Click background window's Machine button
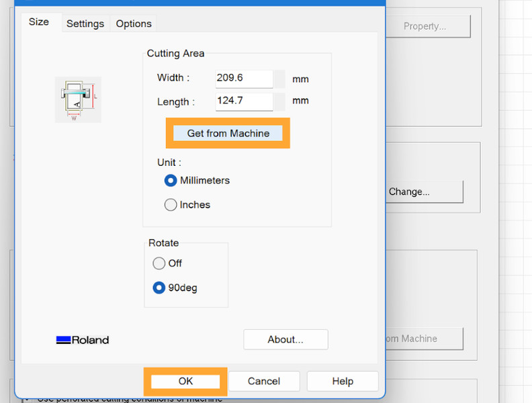Viewport: 532px width, 403px height. click(425, 339)
